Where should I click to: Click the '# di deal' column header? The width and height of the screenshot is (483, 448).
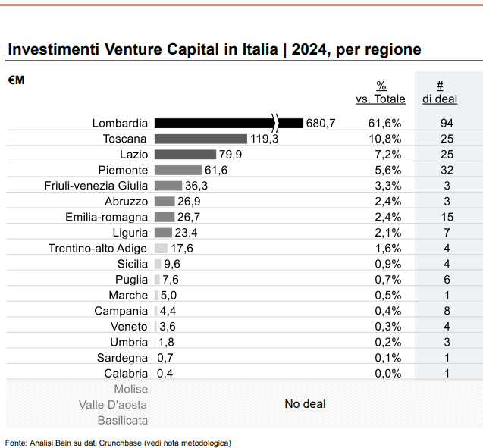click(440, 92)
